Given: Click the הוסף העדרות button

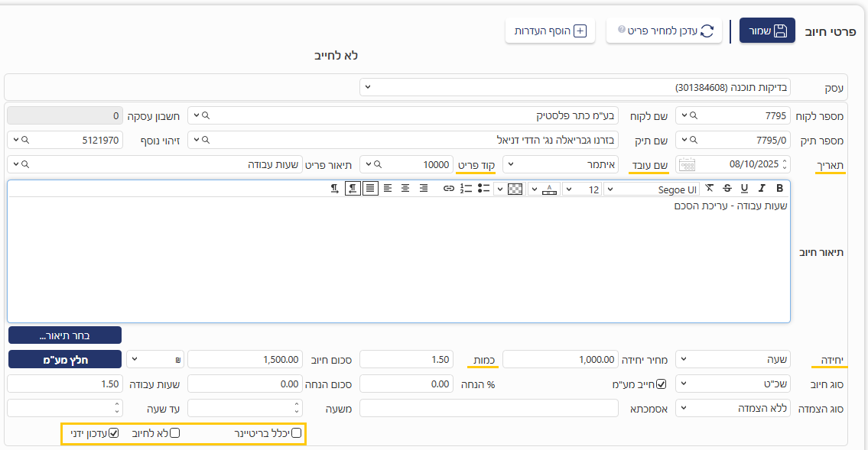Looking at the screenshot, I should pos(550,31).
